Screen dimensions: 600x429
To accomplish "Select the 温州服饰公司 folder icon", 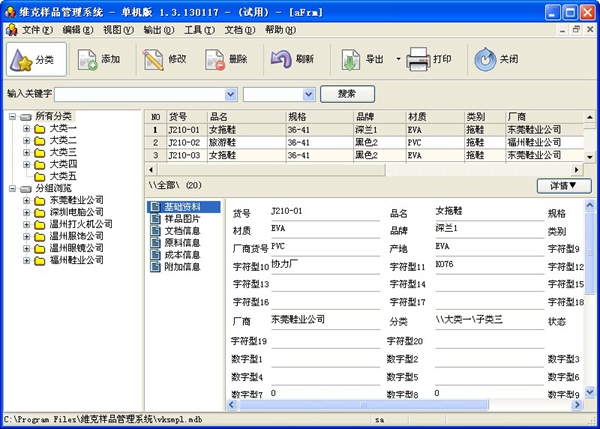I will click(40, 237).
